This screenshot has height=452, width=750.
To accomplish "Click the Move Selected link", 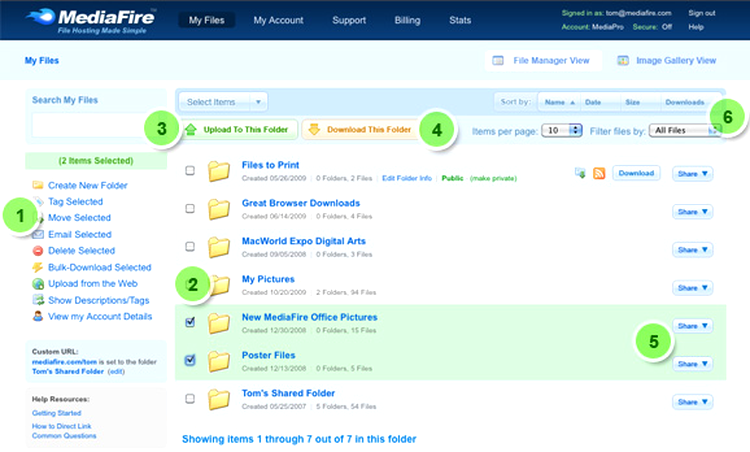I will point(79,218).
